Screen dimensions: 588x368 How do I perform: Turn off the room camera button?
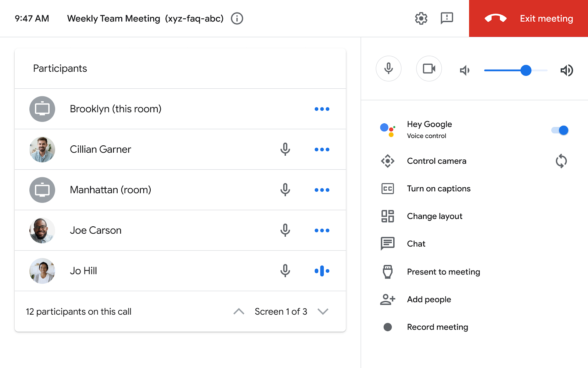point(429,69)
